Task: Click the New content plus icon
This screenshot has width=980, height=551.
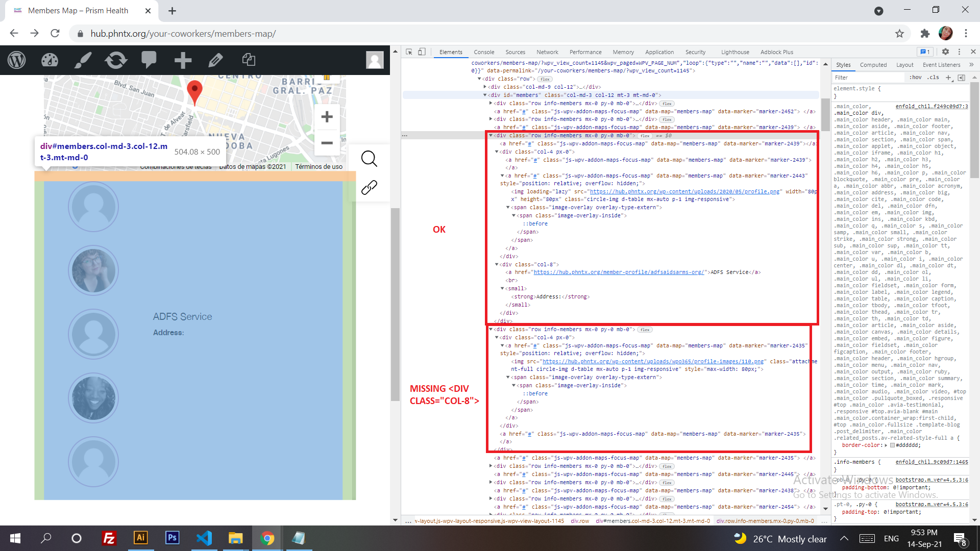Action: pyautogui.click(x=183, y=60)
